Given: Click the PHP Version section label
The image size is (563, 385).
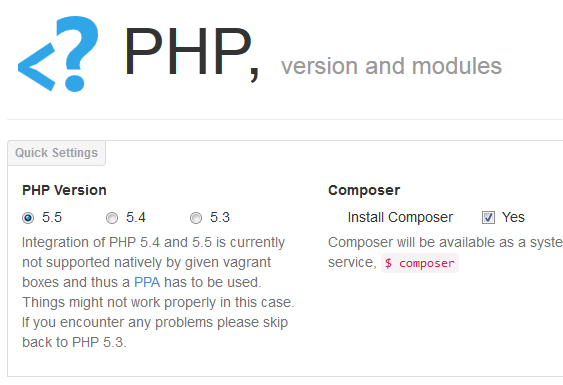Looking at the screenshot, I should tap(64, 190).
